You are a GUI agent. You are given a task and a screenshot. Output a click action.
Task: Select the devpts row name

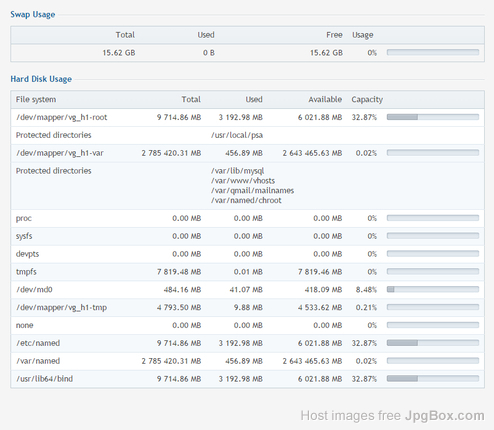(27, 254)
